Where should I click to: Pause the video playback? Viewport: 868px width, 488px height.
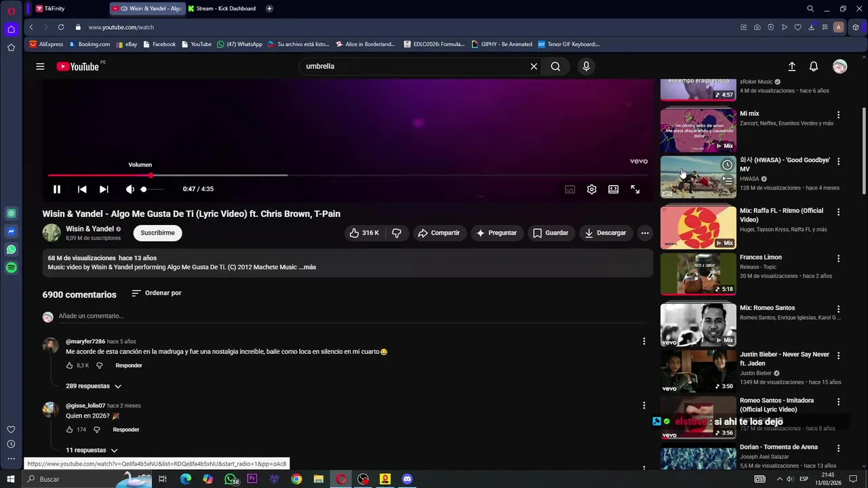pos(57,190)
